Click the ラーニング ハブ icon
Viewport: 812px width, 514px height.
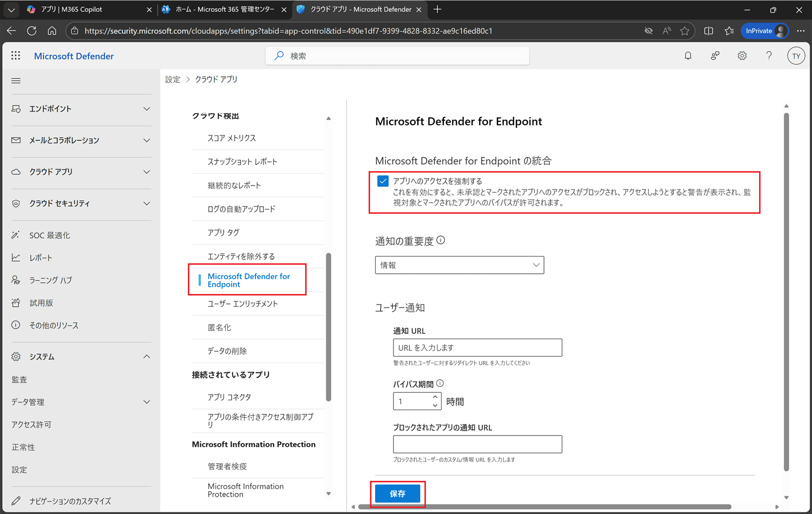coord(16,280)
